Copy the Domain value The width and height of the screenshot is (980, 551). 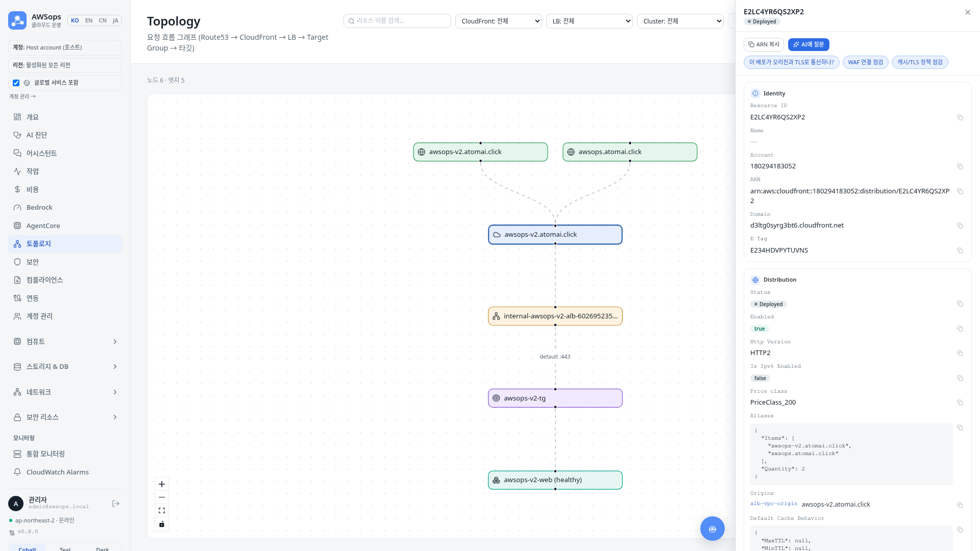(x=960, y=226)
